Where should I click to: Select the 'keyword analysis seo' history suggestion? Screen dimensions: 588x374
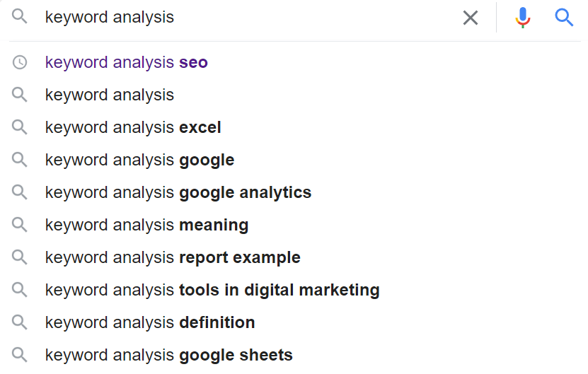[x=126, y=62]
